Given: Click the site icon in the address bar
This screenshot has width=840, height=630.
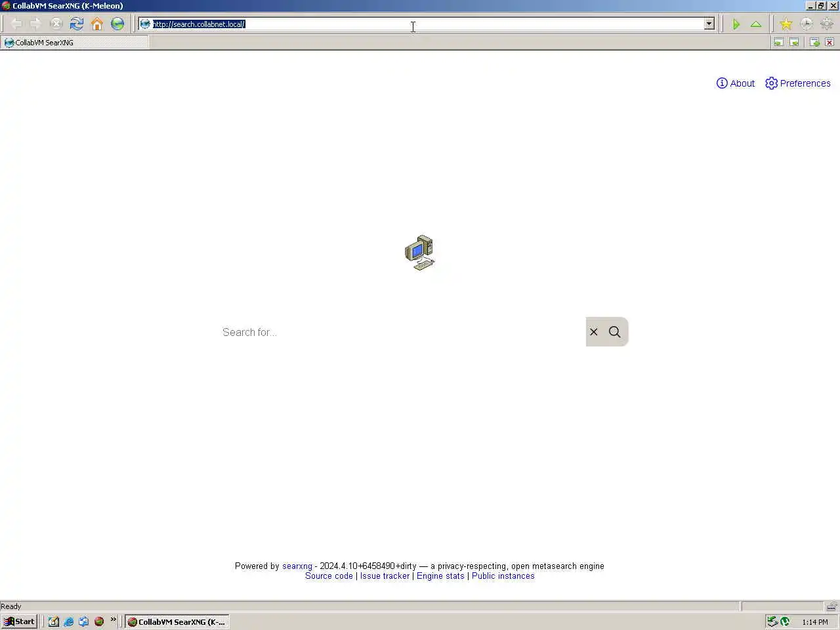Looking at the screenshot, I should [145, 24].
